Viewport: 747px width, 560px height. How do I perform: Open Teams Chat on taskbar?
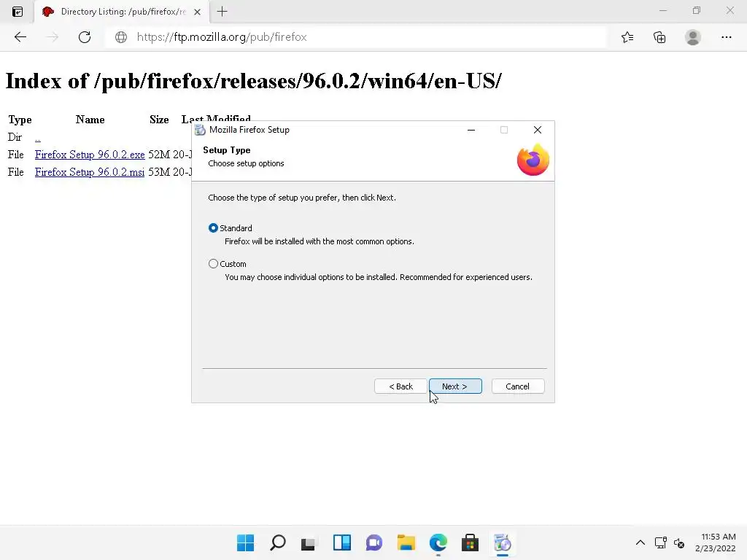point(374,542)
